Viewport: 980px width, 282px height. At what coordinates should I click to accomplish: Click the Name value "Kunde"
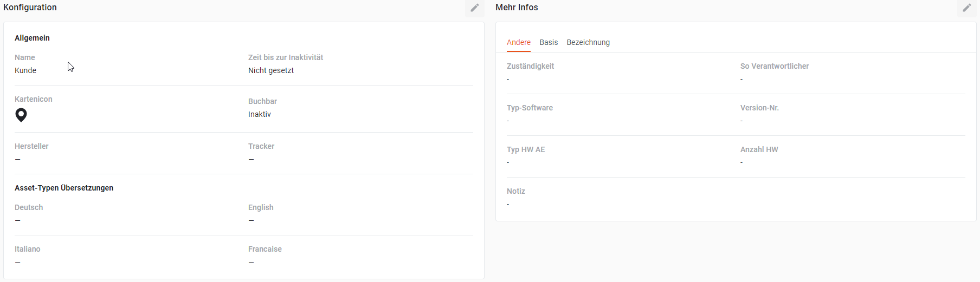25,70
